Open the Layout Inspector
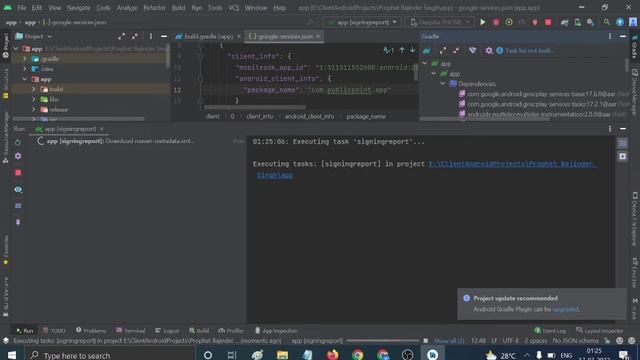 (600, 331)
